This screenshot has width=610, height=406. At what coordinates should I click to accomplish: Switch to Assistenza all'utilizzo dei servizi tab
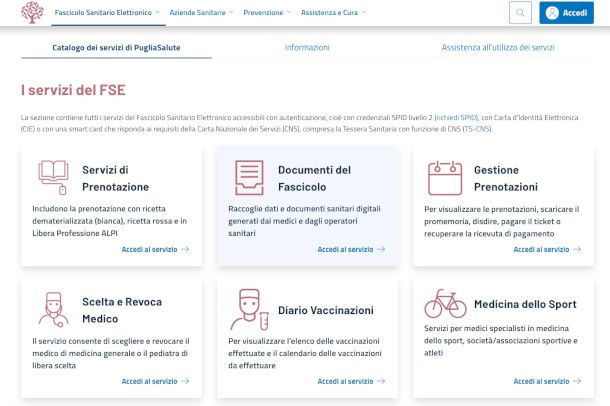[x=498, y=47]
